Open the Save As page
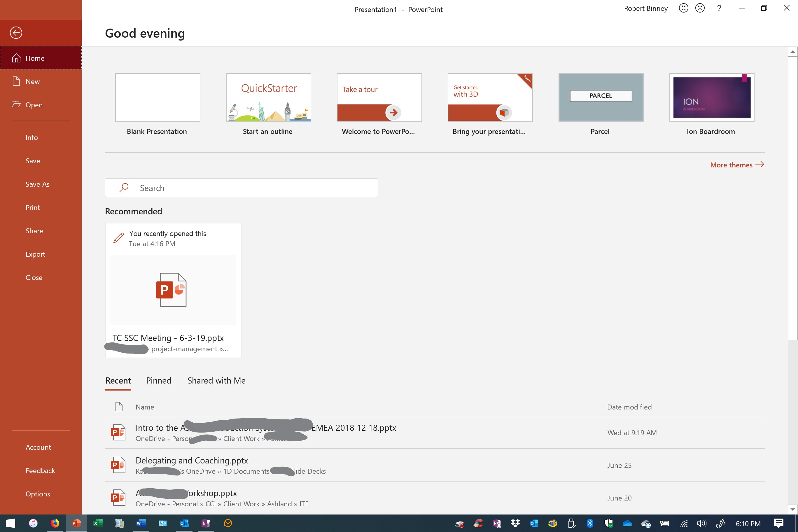Image resolution: width=798 pixels, height=532 pixels. [37, 184]
